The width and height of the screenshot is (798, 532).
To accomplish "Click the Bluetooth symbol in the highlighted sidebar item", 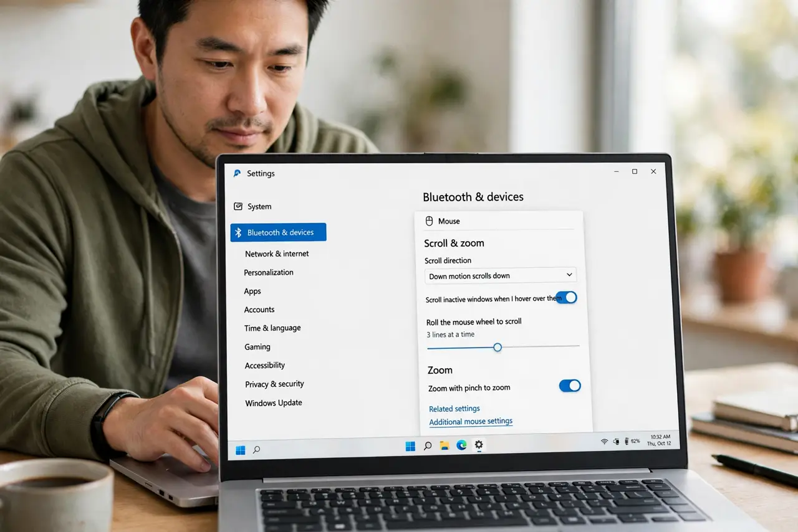I will click(238, 232).
